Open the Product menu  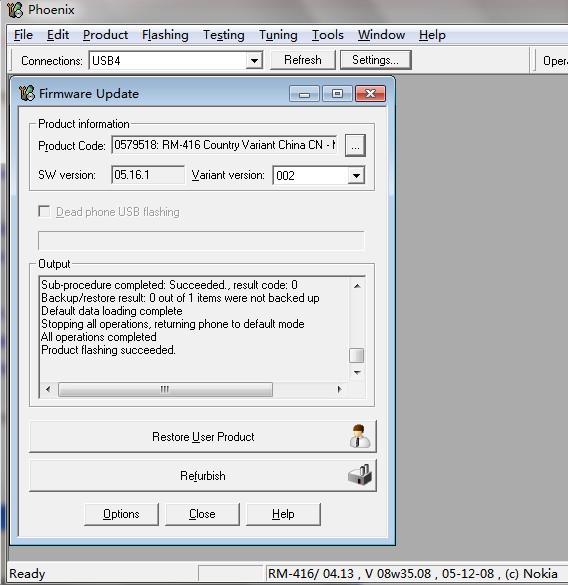point(105,35)
